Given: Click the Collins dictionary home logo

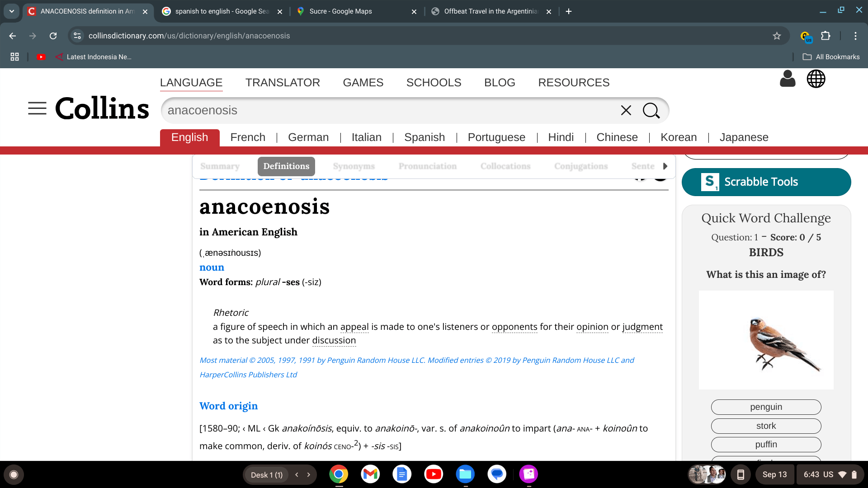Looking at the screenshot, I should tap(101, 108).
